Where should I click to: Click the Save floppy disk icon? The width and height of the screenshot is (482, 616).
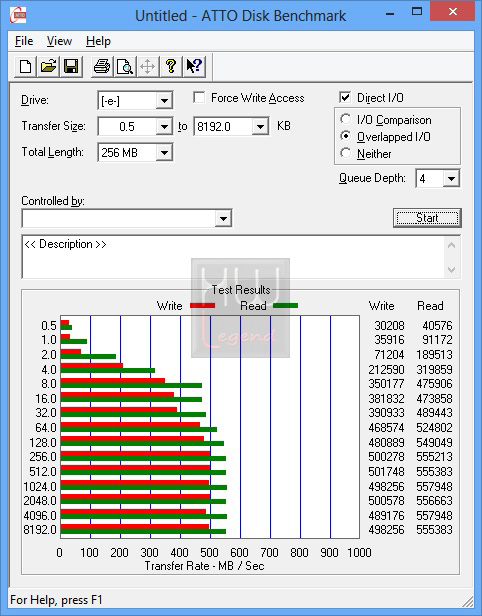pos(71,66)
